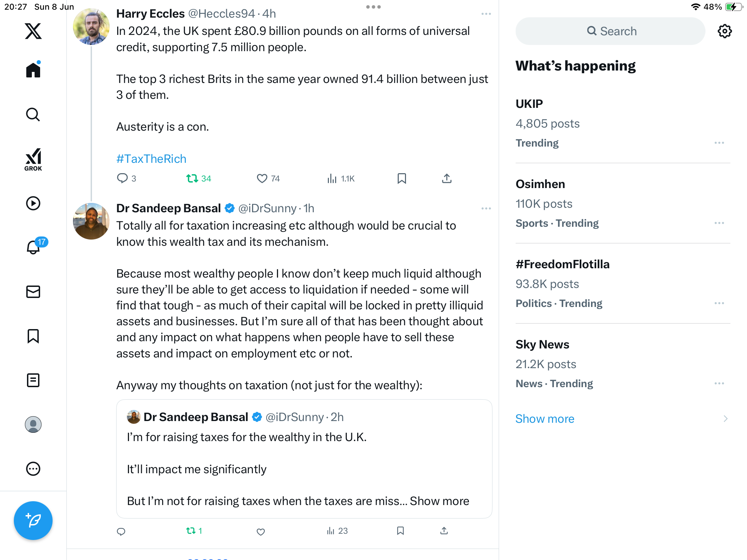The image size is (747, 560).
Task: Open sidebar Bookmarks icon
Action: pyautogui.click(x=33, y=336)
